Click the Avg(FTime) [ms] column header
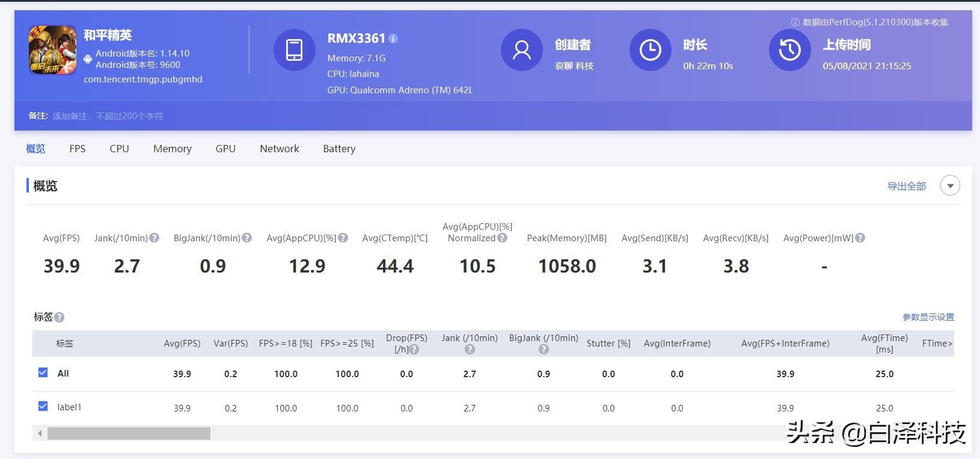Viewport: 980px width, 459px height. pos(884,343)
